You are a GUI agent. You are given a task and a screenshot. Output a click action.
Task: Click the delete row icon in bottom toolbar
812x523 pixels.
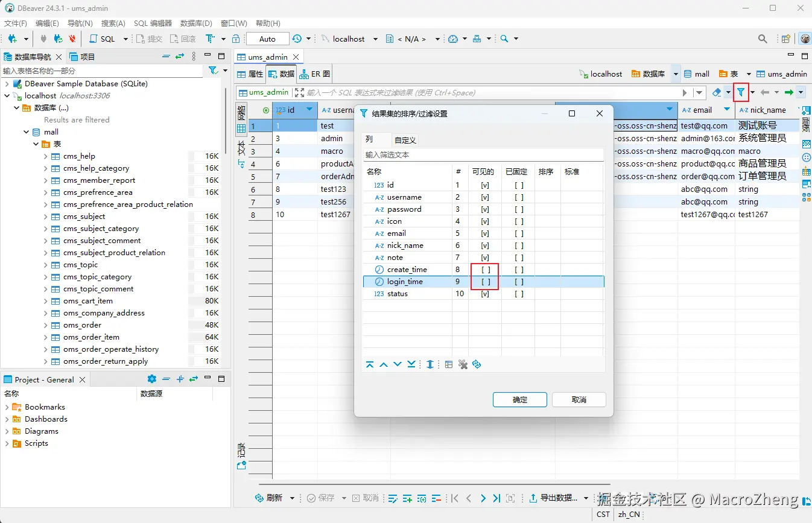(436, 498)
